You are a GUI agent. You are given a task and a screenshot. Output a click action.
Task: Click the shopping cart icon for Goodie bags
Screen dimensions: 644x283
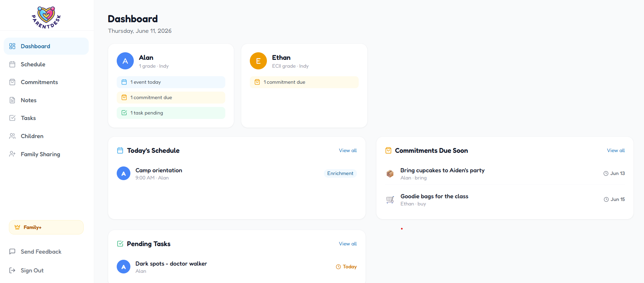pos(390,200)
